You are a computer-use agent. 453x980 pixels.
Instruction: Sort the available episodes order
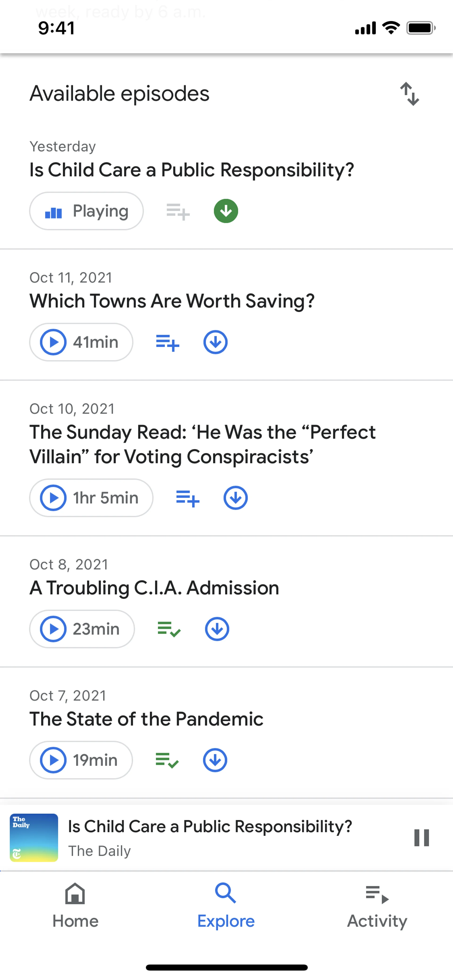tap(409, 94)
